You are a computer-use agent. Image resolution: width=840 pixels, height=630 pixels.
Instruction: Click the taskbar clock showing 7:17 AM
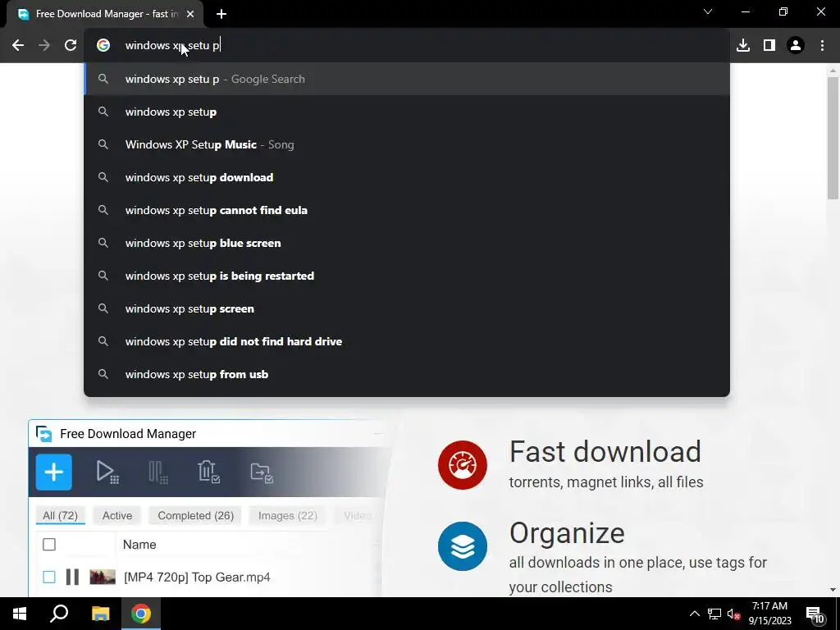(769, 614)
